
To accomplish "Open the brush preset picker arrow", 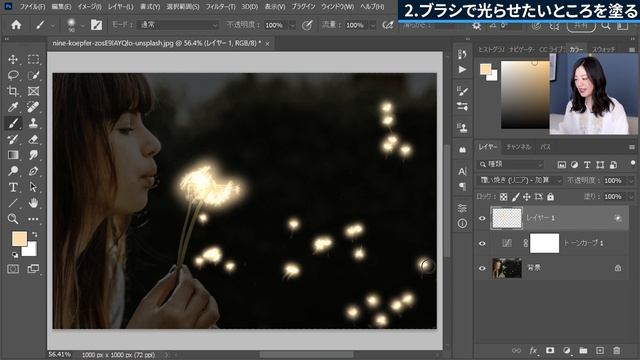I will click(x=82, y=25).
